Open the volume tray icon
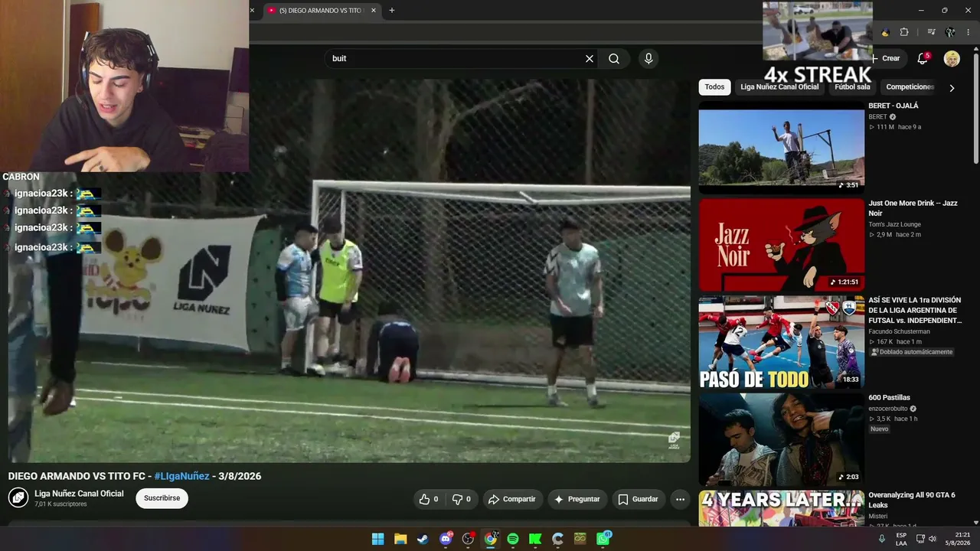This screenshot has width=980, height=551. pos(933,539)
